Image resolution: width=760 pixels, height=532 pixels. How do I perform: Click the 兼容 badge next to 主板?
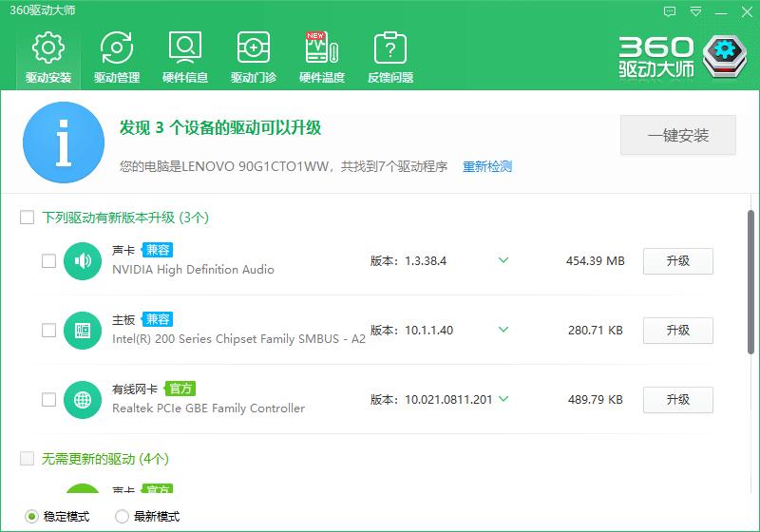click(157, 319)
